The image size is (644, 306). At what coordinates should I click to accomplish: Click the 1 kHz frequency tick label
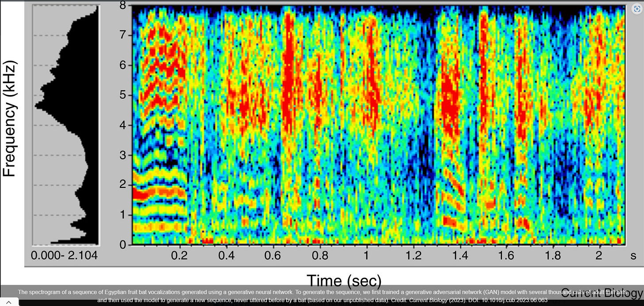coord(123,215)
